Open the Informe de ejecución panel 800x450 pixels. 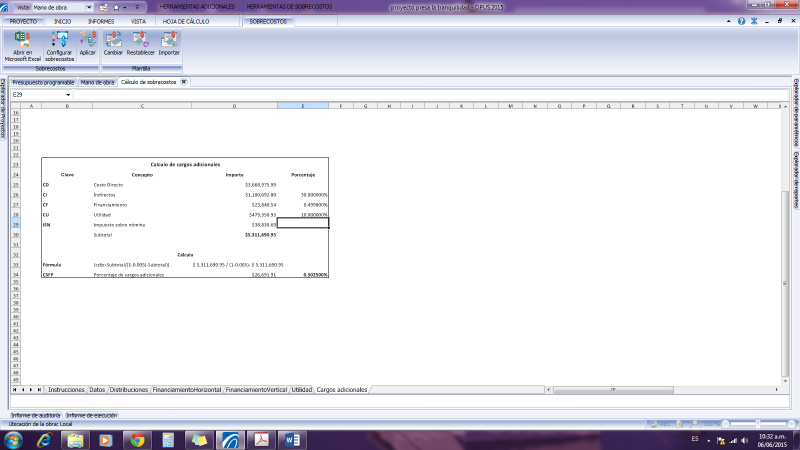click(x=92, y=414)
